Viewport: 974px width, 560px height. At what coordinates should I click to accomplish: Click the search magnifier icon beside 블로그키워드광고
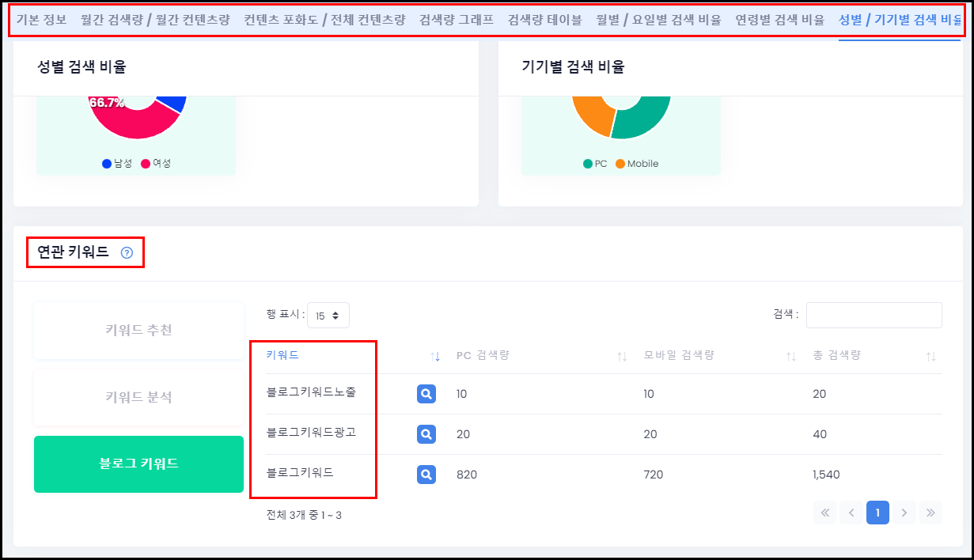pyautogui.click(x=426, y=433)
